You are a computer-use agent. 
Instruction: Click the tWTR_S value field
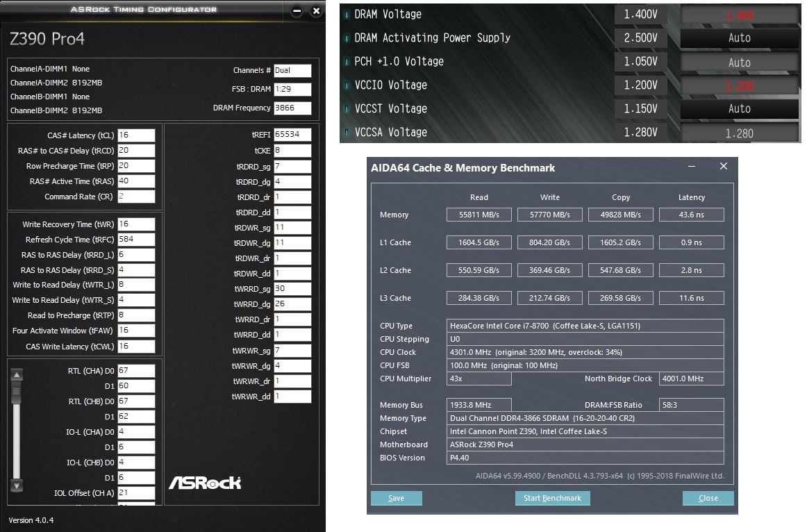(x=136, y=300)
